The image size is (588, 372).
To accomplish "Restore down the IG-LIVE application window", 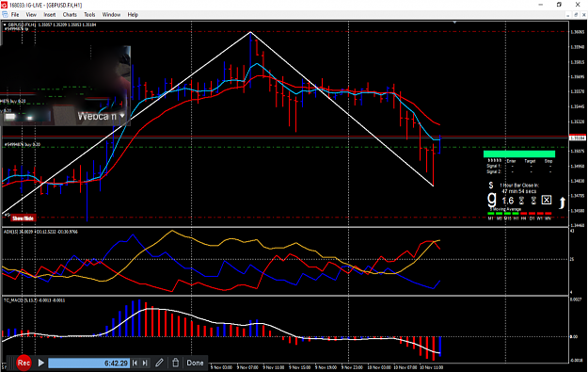I will pos(559,5).
